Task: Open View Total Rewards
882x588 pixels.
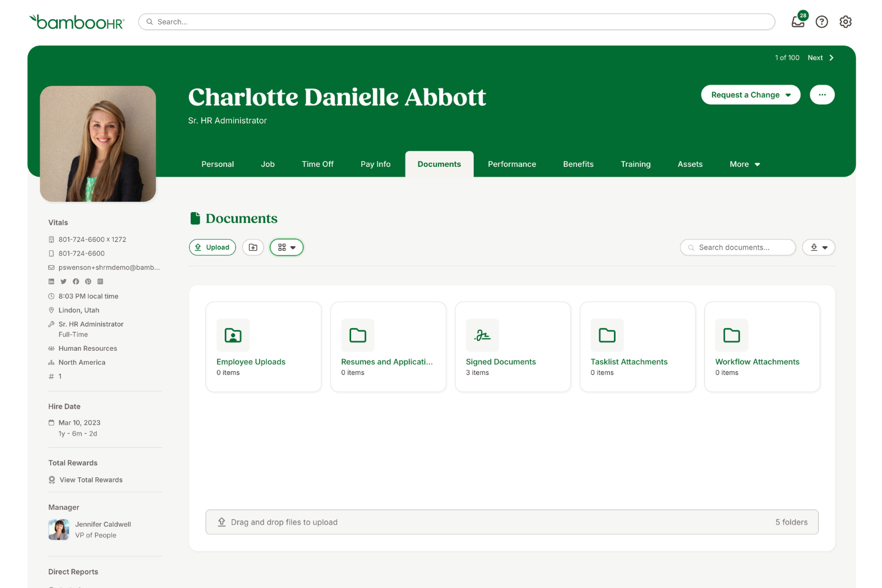Action: (91, 480)
